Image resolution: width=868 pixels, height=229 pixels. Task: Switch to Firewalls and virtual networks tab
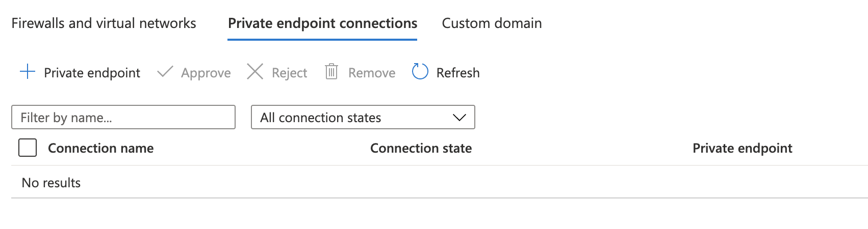click(x=104, y=23)
